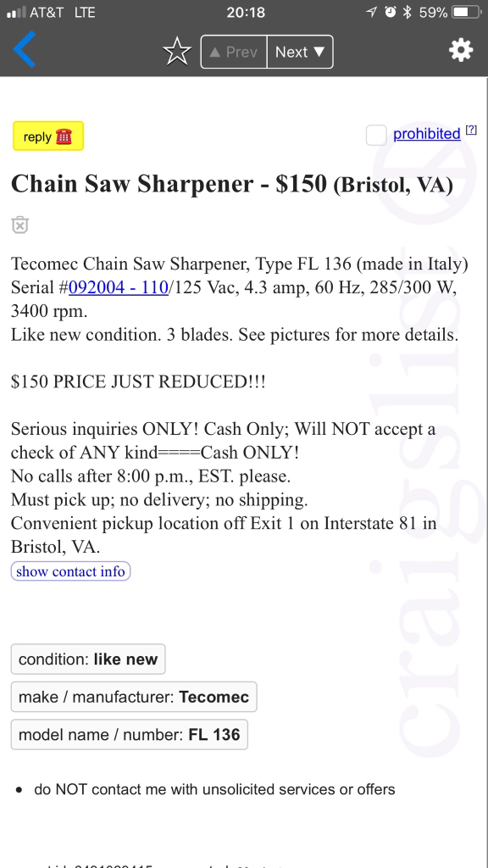
Task: Tap the serial number 092004 - 110 link
Action: (x=119, y=288)
